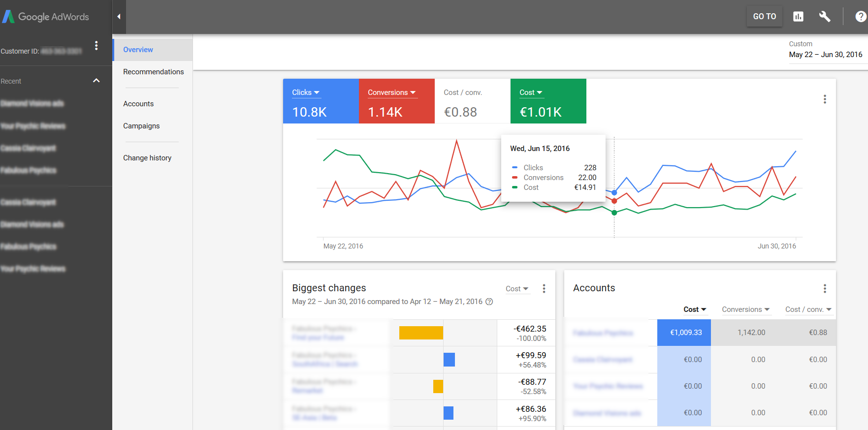The height and width of the screenshot is (430, 868).
Task: Open Accounts card three-dot menu
Action: coord(825,289)
